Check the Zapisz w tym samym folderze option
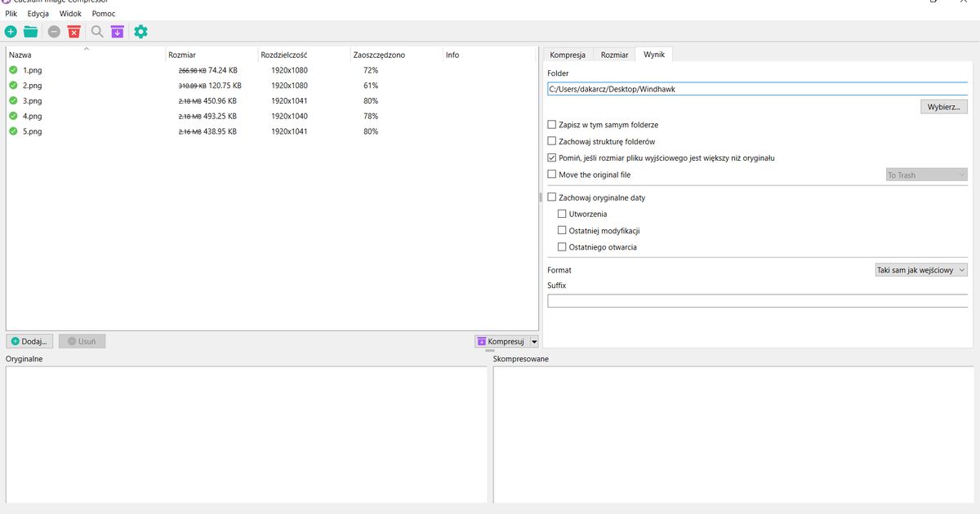This screenshot has width=980, height=514. [551, 124]
